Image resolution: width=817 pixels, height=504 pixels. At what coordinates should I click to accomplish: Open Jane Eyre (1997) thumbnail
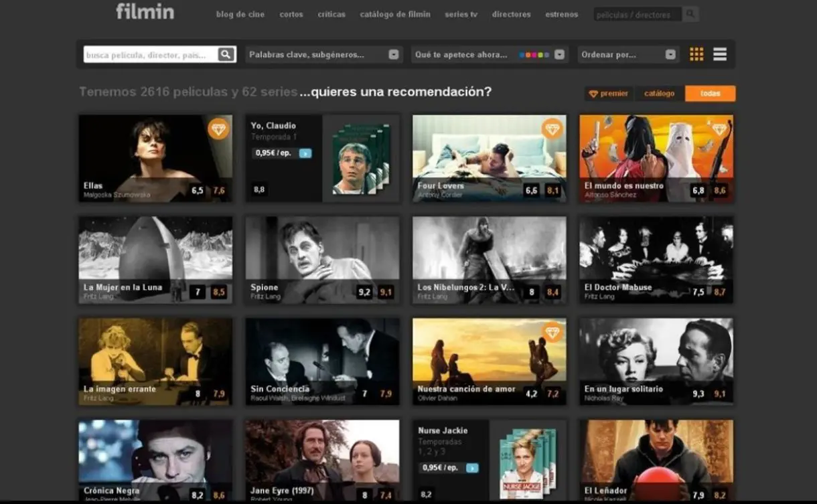(x=322, y=460)
